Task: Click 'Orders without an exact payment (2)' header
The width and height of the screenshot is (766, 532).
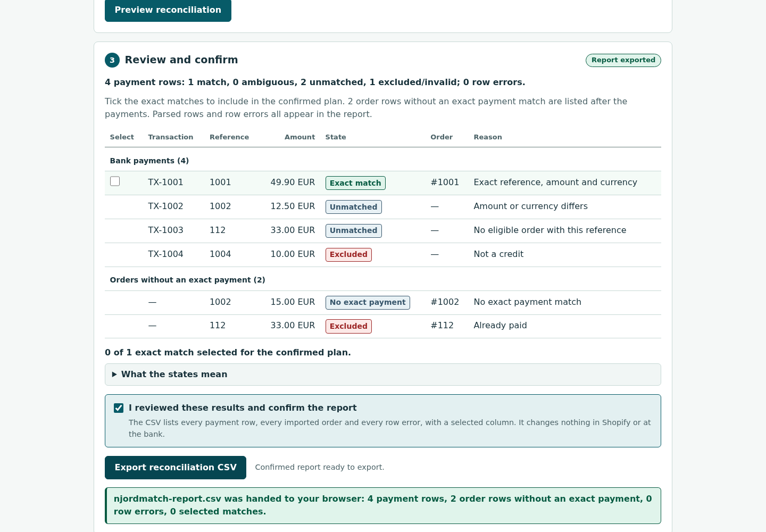Action: pos(187,280)
